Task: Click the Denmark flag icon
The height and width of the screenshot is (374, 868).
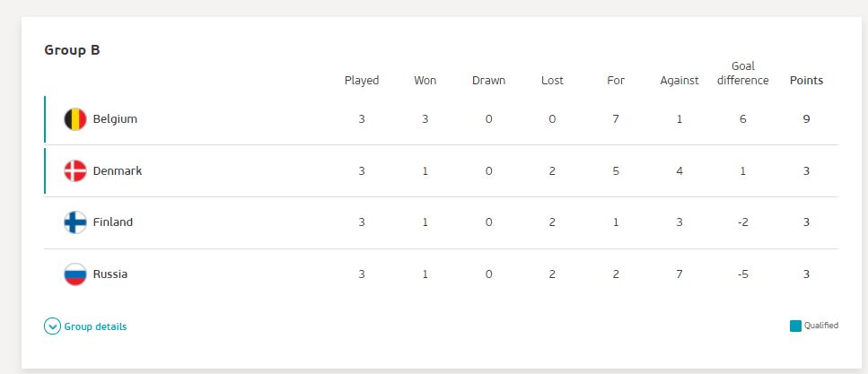Action: tap(75, 171)
